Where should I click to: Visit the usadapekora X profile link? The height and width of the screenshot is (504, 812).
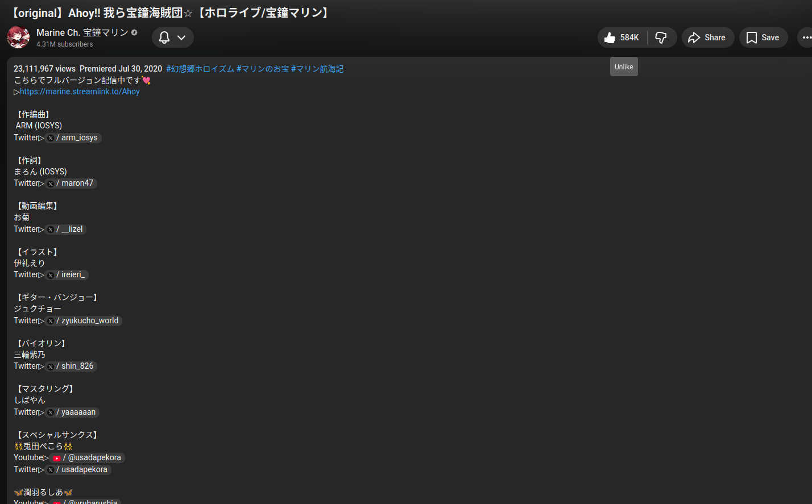tap(78, 469)
